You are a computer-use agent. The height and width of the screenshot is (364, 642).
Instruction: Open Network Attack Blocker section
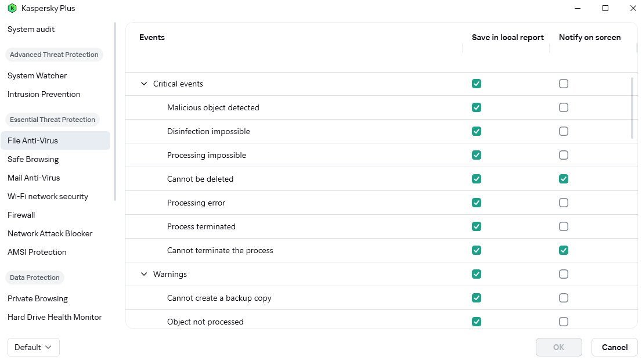click(x=50, y=233)
